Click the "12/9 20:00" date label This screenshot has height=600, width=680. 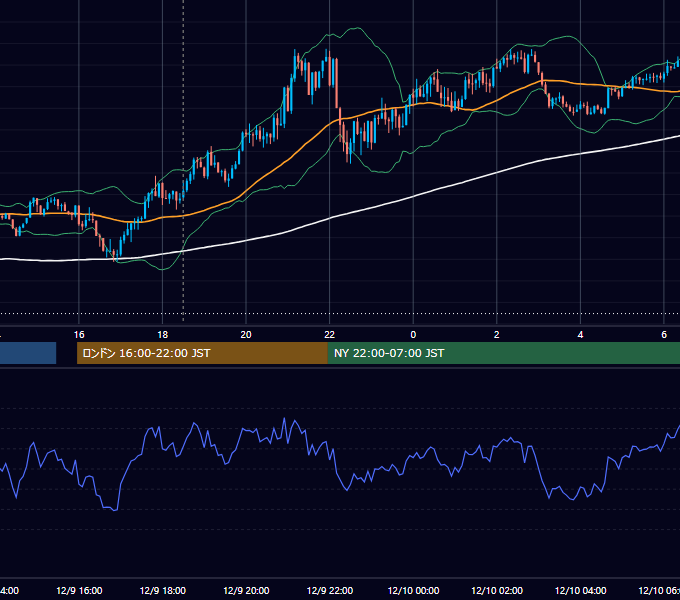[246, 590]
